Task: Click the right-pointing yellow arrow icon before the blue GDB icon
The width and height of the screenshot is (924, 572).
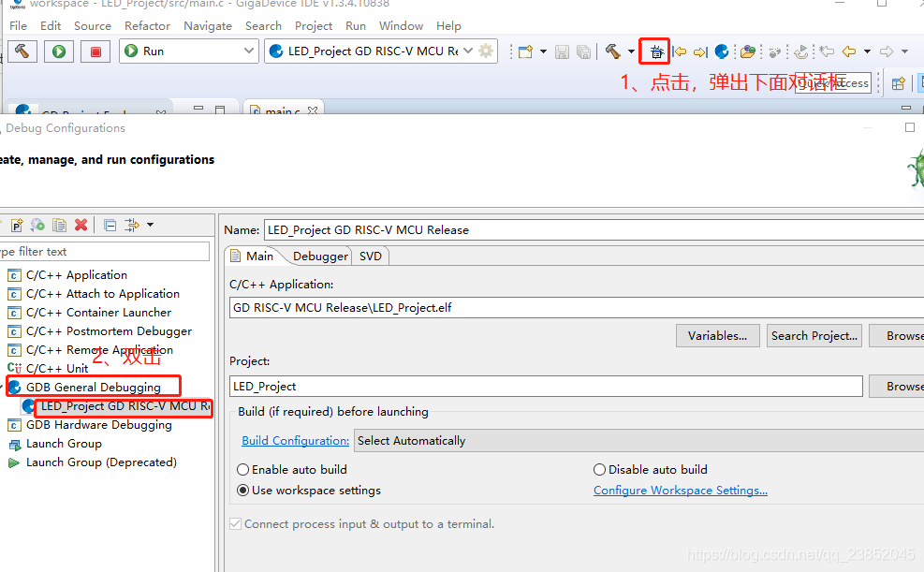Action: [x=700, y=51]
